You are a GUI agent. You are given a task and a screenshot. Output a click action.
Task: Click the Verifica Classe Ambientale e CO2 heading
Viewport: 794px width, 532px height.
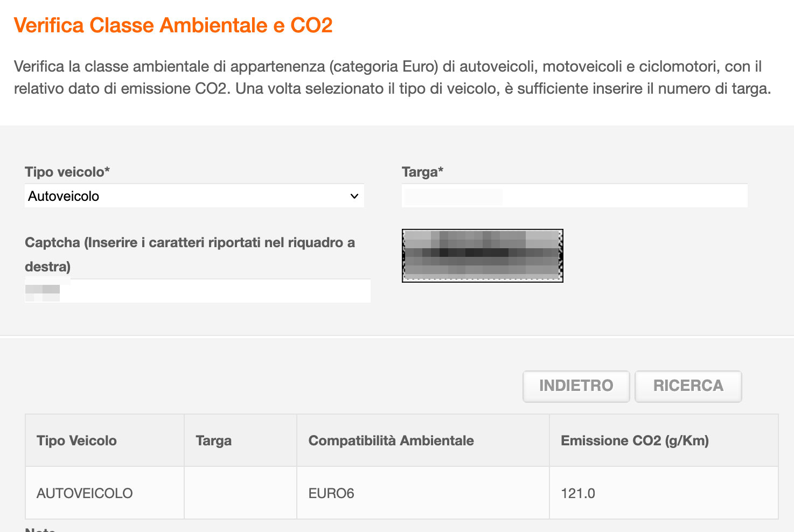click(173, 25)
